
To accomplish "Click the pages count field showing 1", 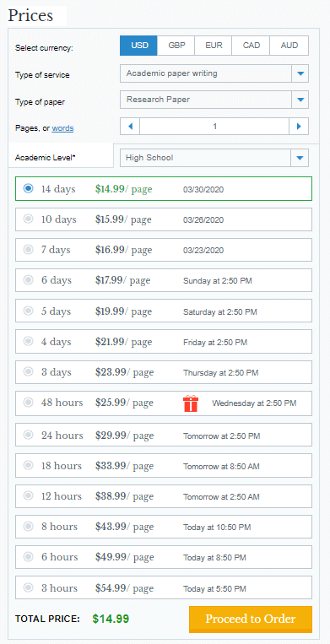I will [x=214, y=127].
